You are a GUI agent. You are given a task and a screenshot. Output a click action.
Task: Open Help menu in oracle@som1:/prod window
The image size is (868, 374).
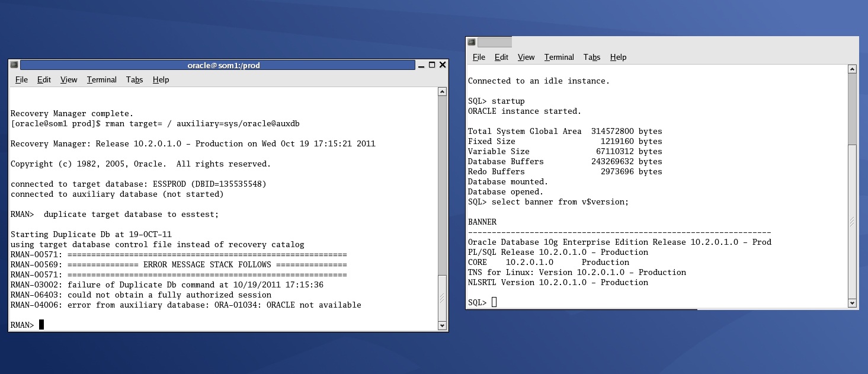[x=161, y=80]
